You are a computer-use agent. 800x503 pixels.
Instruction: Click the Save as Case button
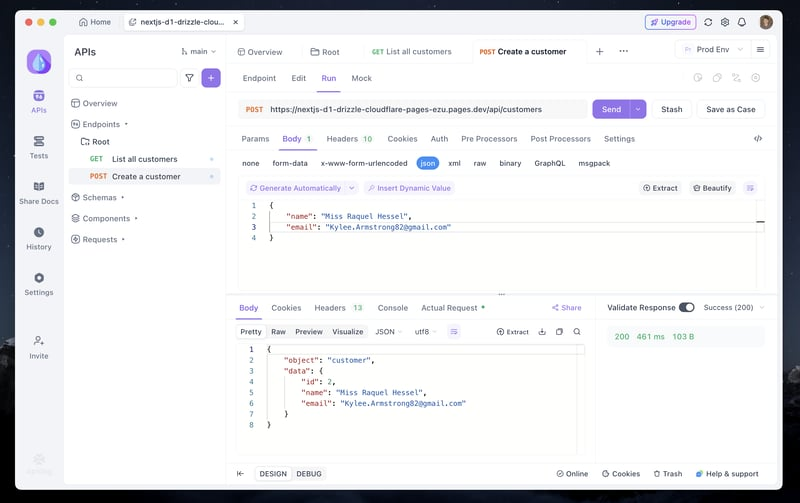[x=731, y=109]
